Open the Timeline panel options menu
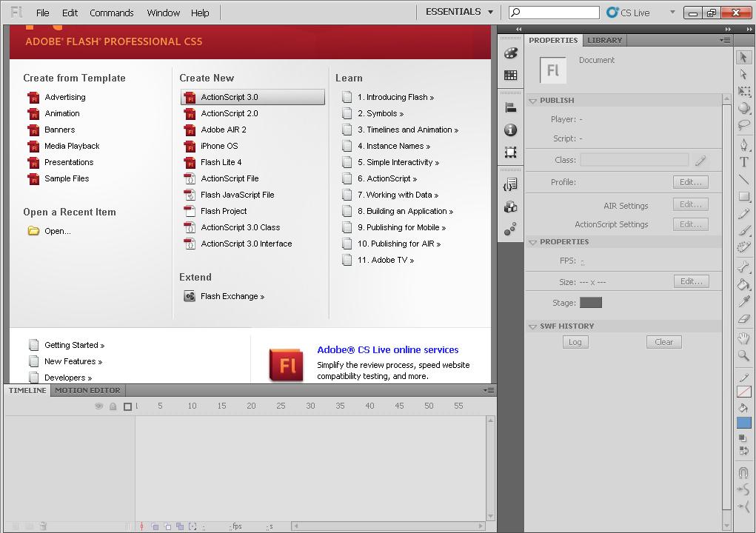Viewport: 756px width, 533px height. point(489,390)
